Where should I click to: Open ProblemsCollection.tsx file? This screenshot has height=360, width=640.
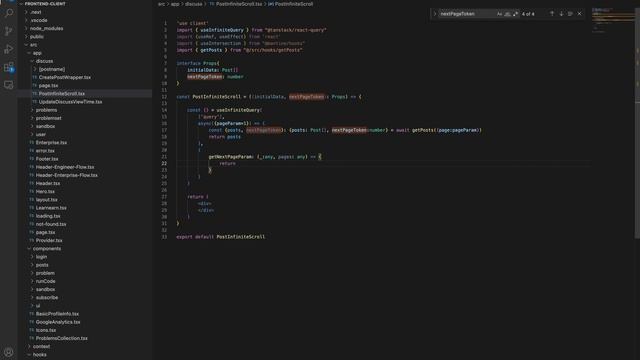[61, 338]
